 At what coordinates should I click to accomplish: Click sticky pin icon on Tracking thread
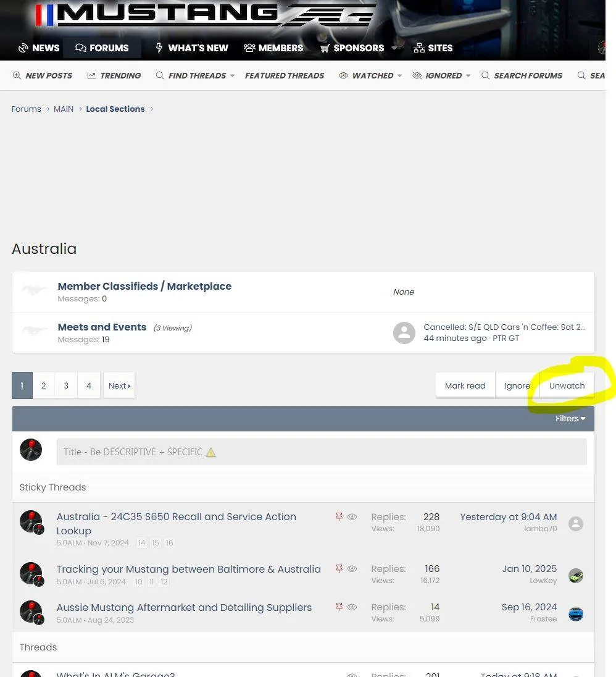[339, 569]
